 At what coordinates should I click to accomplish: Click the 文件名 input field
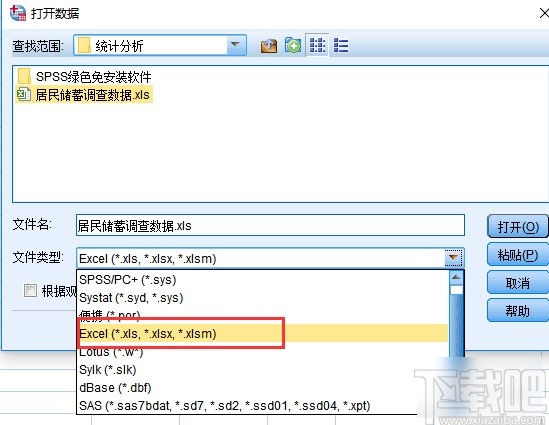point(270,225)
